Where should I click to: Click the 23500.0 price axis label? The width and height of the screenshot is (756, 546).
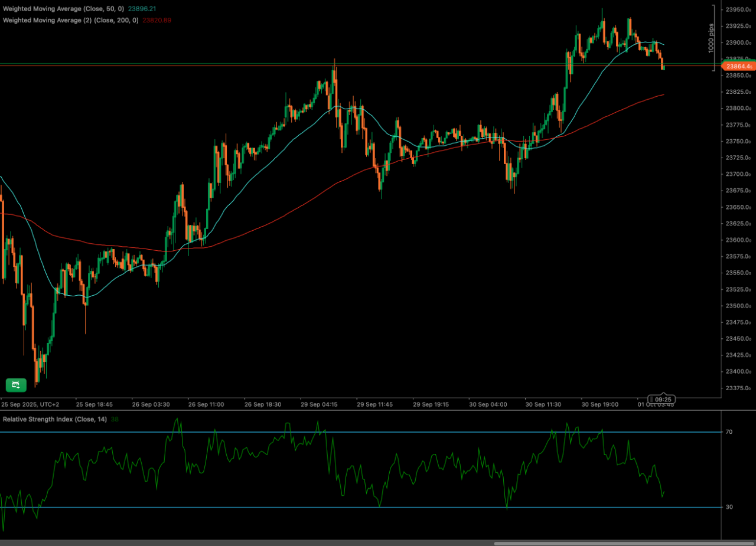coord(738,306)
